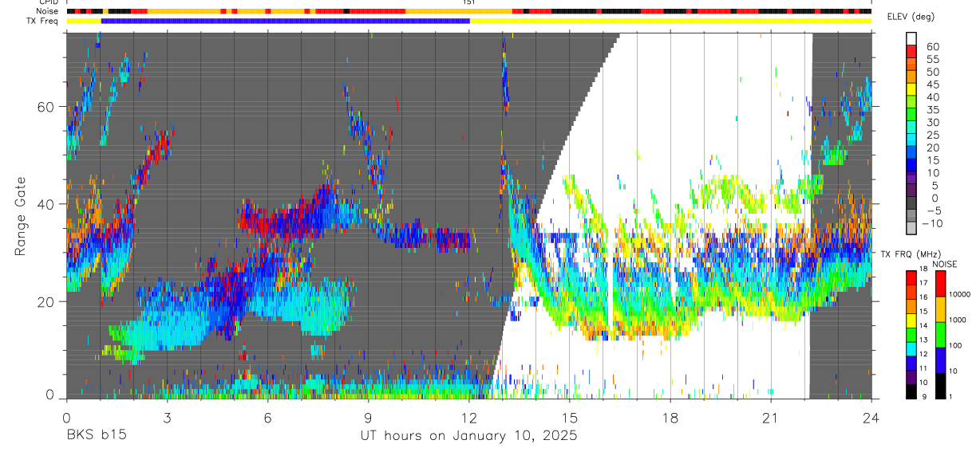Viewport: 980px width, 452px height.
Task: Click the 100 label on the NOISE scale
Action: click(956, 345)
